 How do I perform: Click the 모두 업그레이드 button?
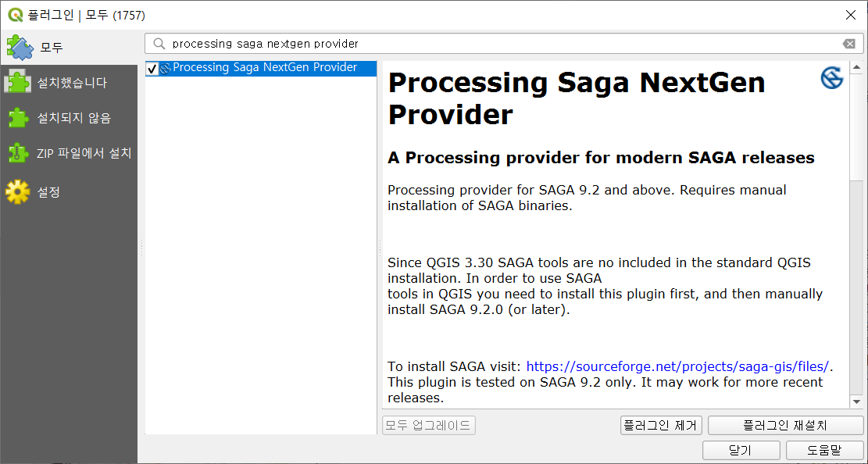click(428, 425)
